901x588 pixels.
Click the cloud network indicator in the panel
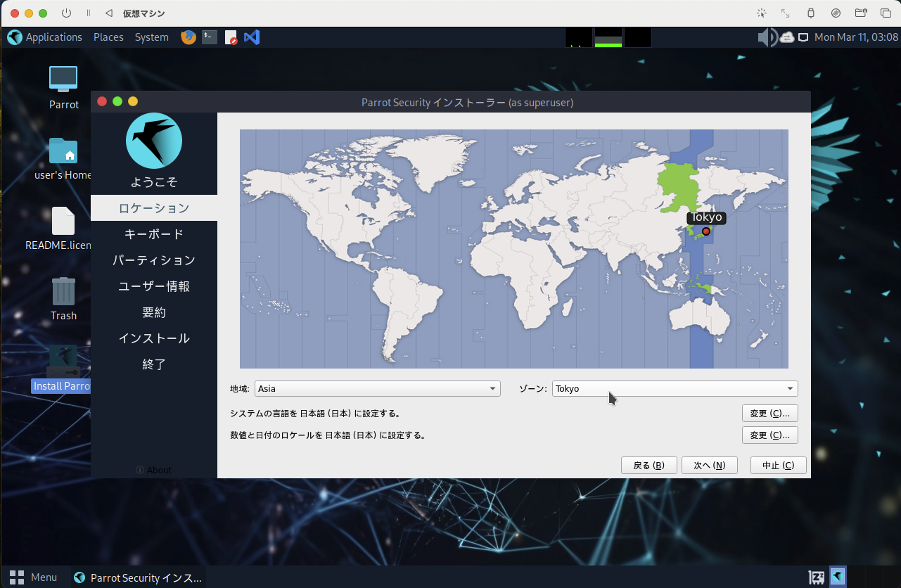tap(788, 37)
